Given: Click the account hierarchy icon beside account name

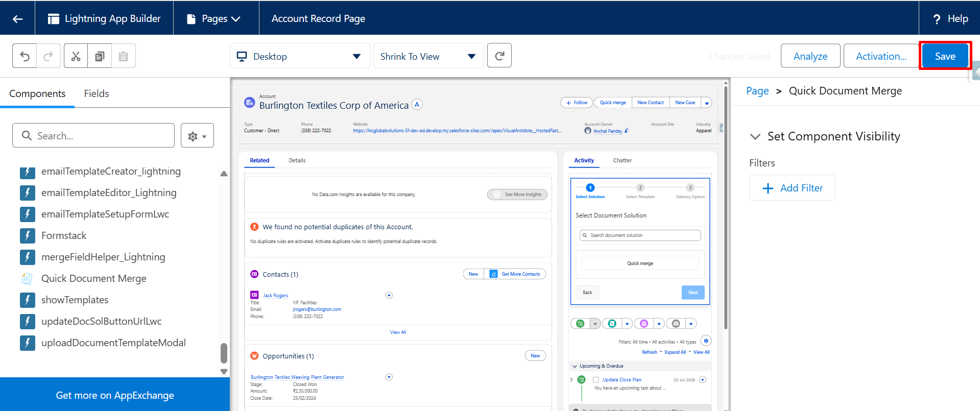Looking at the screenshot, I should pos(417,104).
